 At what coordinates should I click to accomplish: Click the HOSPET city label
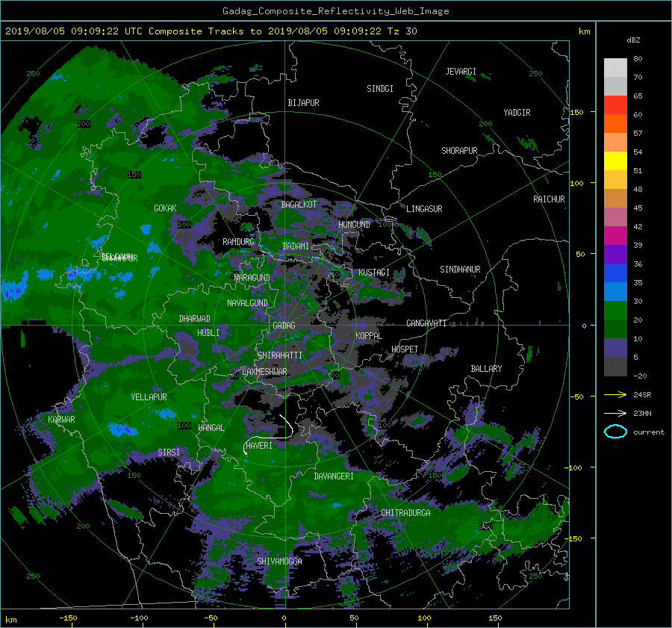pyautogui.click(x=405, y=349)
